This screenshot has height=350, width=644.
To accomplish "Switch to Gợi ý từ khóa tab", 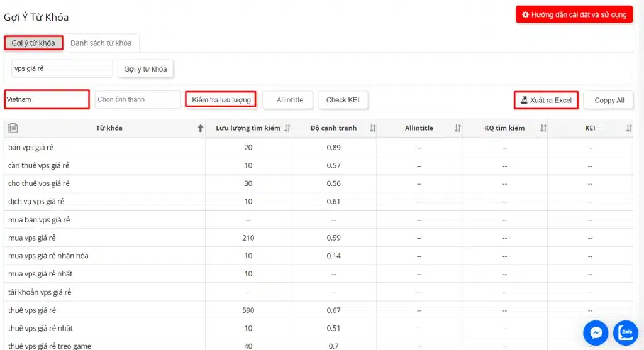I will [x=33, y=43].
